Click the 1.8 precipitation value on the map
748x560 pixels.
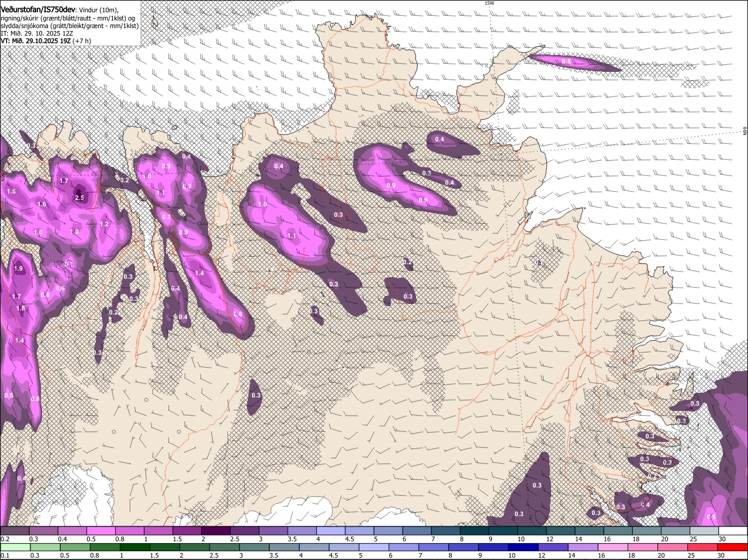tap(21, 308)
